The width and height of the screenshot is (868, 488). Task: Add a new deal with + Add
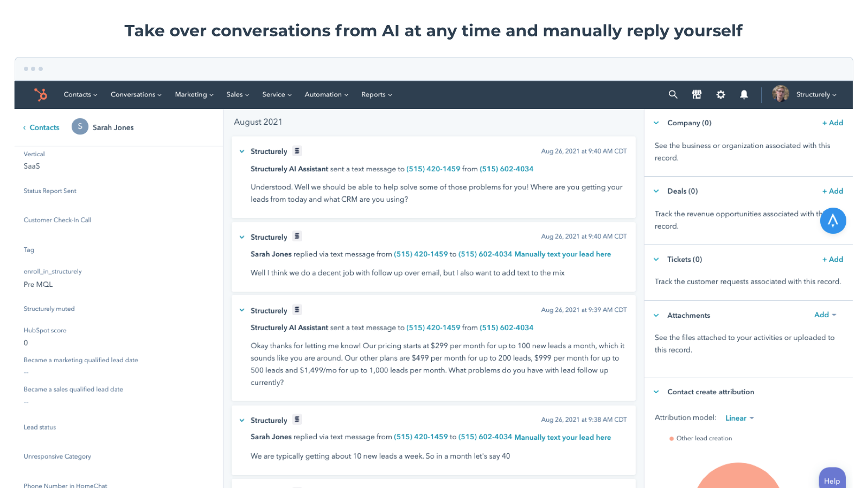[x=832, y=191]
